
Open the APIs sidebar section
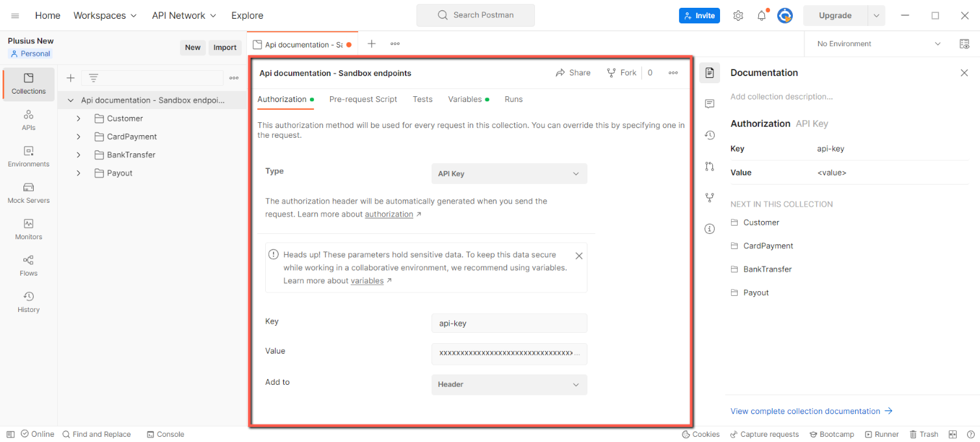pyautogui.click(x=29, y=120)
